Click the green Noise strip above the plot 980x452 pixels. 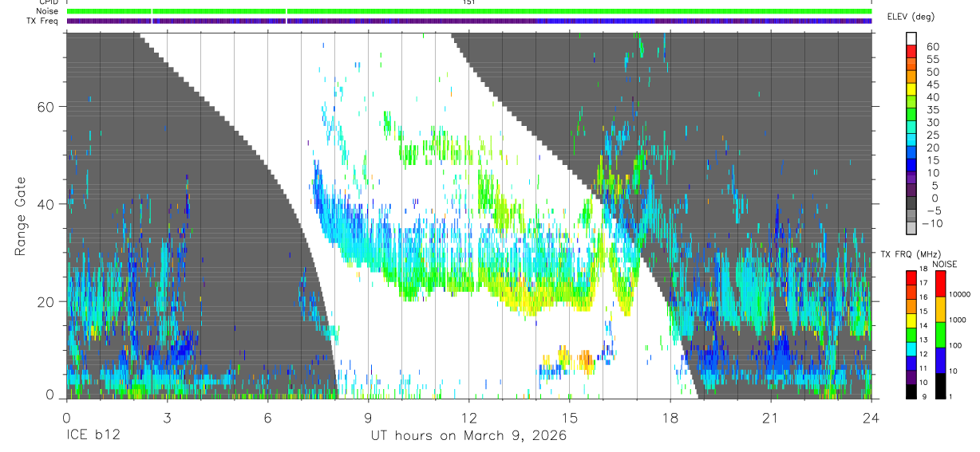[x=469, y=11]
